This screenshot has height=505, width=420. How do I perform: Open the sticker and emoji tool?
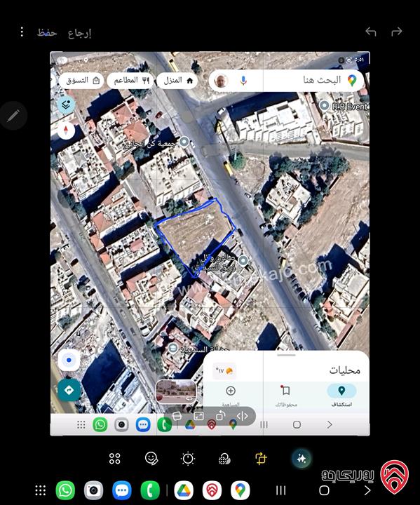[151, 458]
